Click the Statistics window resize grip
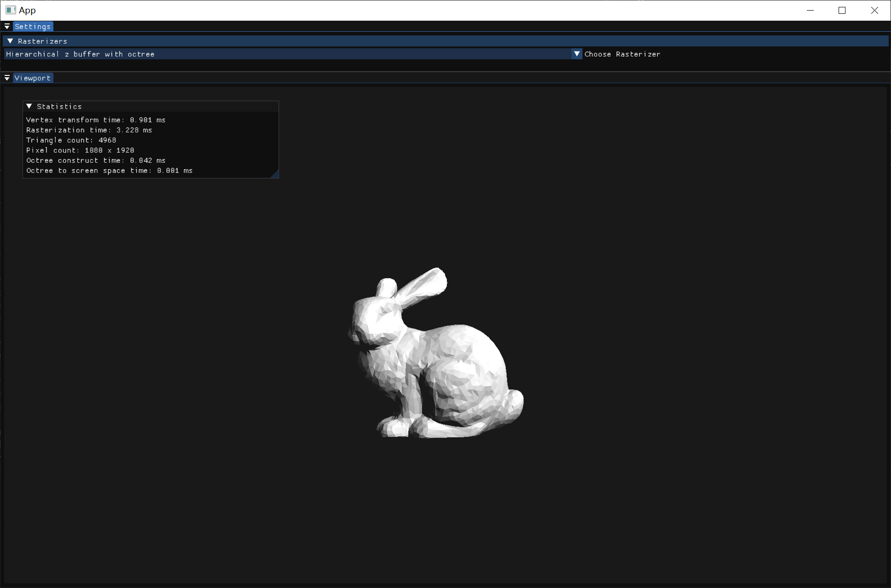 [x=275, y=174]
